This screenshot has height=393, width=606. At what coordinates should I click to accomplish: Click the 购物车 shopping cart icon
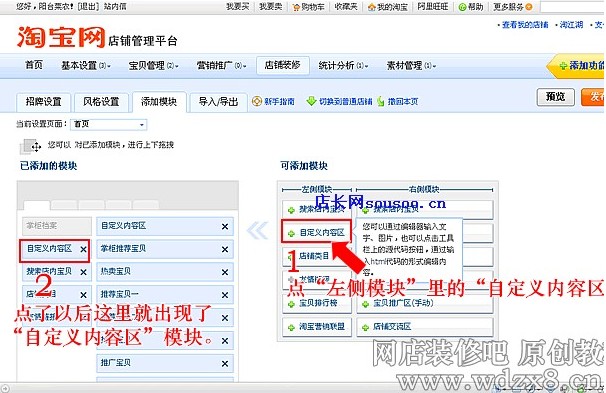coord(296,7)
